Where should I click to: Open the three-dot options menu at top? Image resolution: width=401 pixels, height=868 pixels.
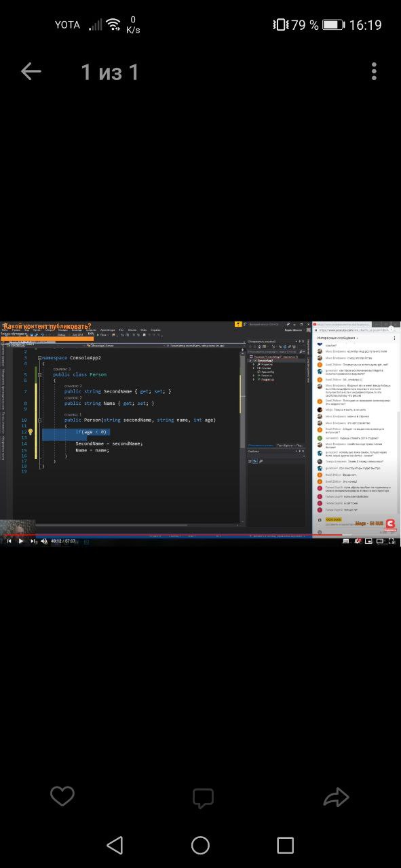point(374,71)
